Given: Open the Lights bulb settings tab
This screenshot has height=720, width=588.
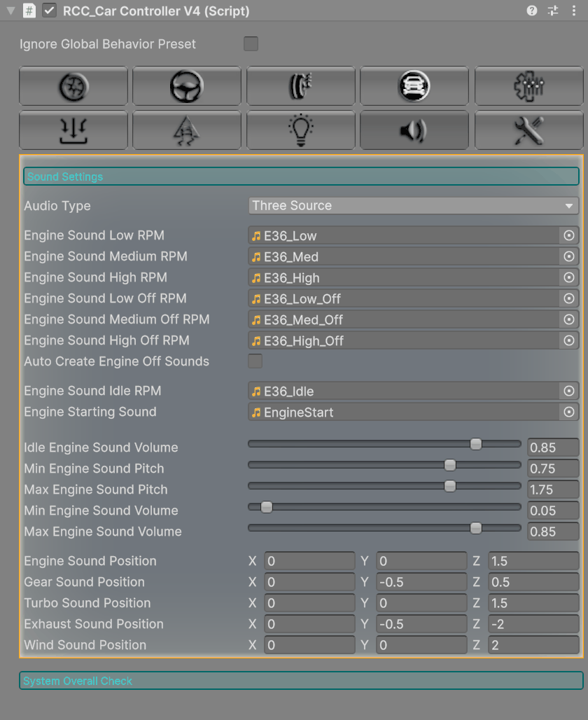Looking at the screenshot, I should point(301,130).
